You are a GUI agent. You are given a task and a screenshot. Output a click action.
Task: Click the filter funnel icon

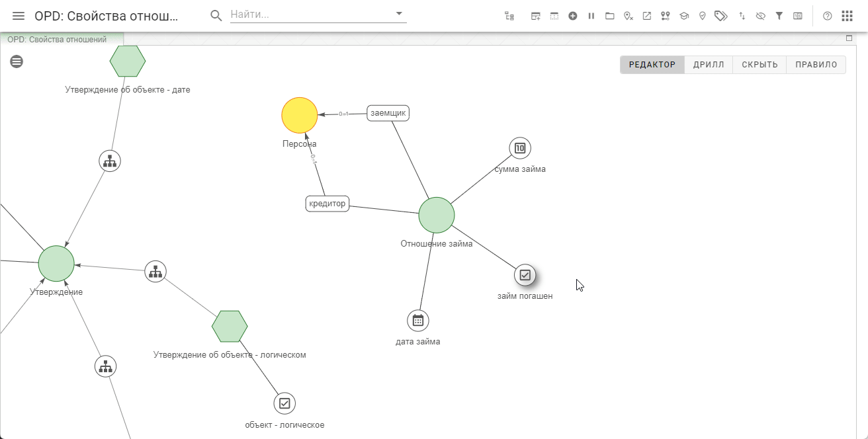pyautogui.click(x=779, y=16)
